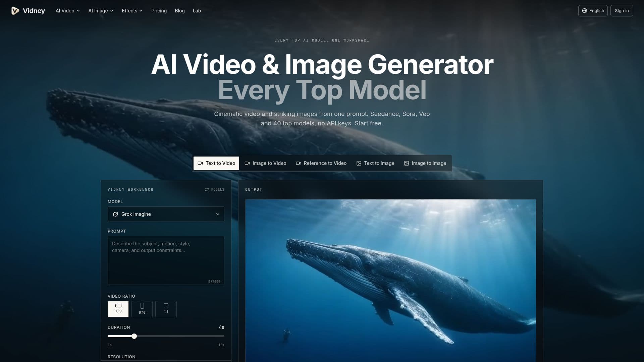Click the picture icon on Text to Image tab
The image size is (644, 362).
click(359, 163)
